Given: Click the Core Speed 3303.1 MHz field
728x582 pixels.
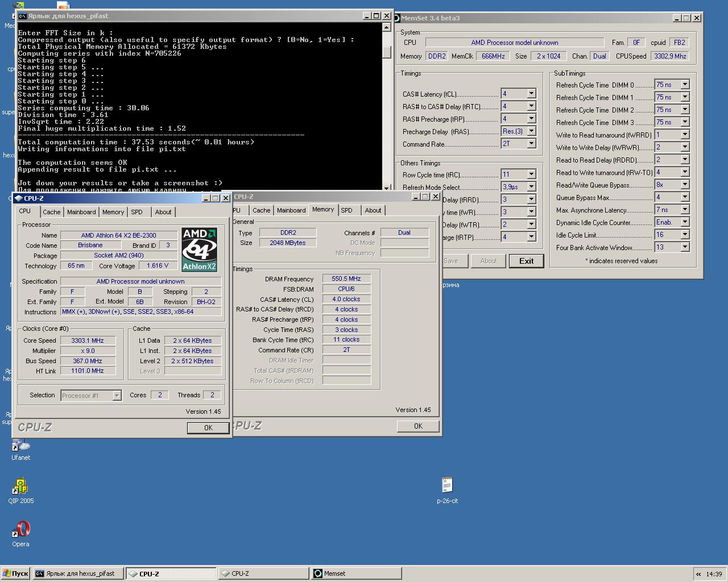Looking at the screenshot, I should pyautogui.click(x=88, y=340).
